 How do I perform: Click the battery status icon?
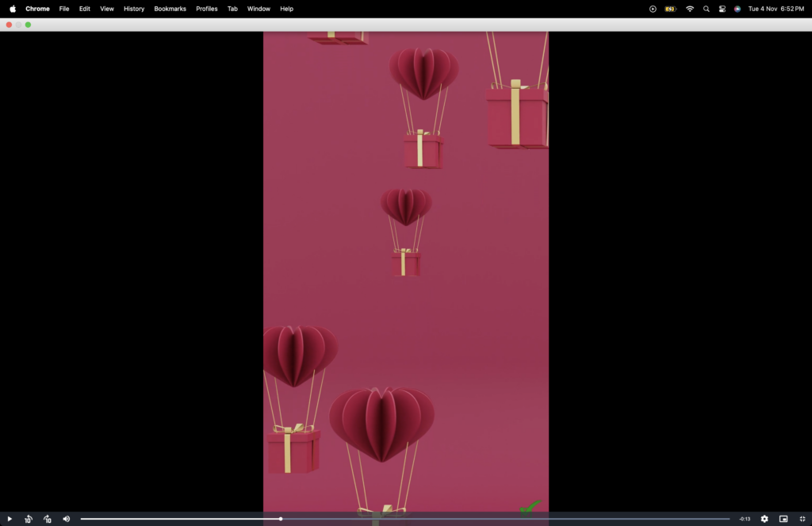tap(671, 9)
